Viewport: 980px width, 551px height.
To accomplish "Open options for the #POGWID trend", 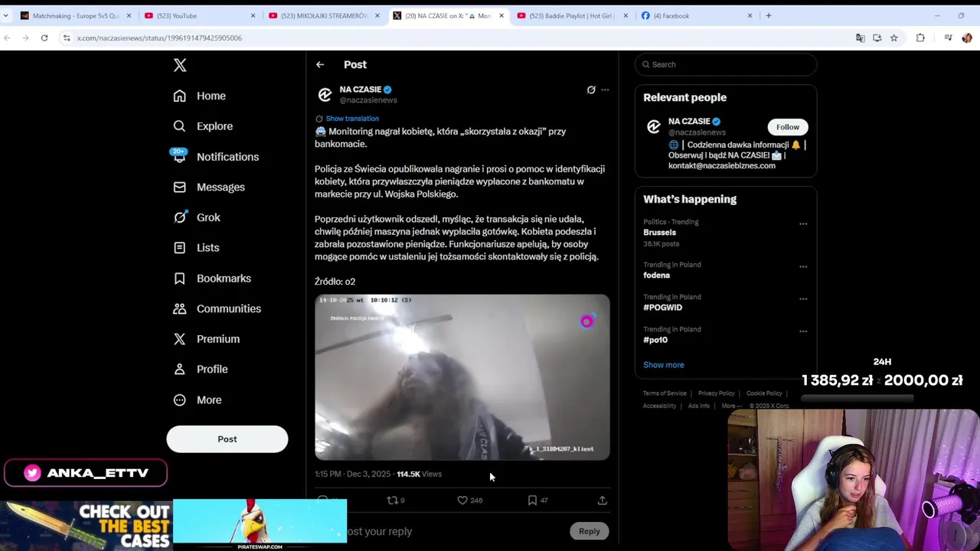I will (803, 298).
